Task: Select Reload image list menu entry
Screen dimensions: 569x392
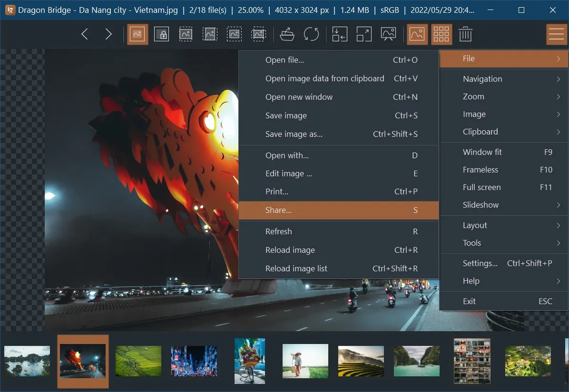Action: [x=339, y=268]
